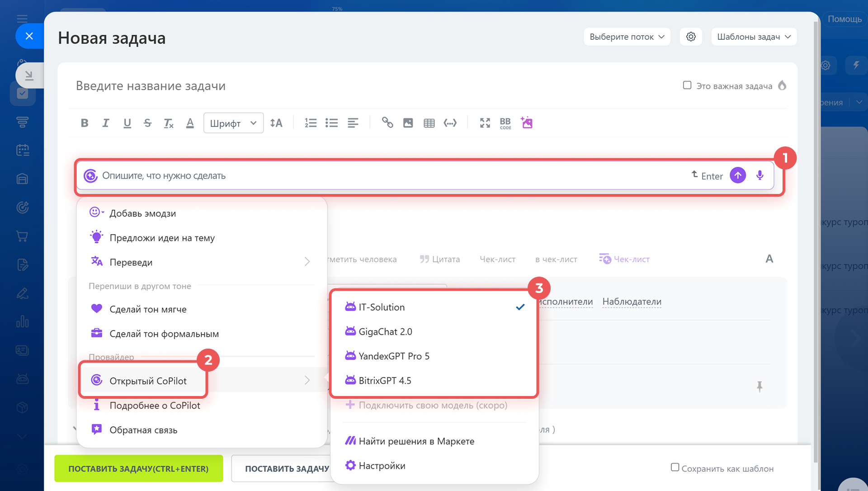Open the task form settings gear
Image resolution: width=868 pixels, height=491 pixels.
691,37
